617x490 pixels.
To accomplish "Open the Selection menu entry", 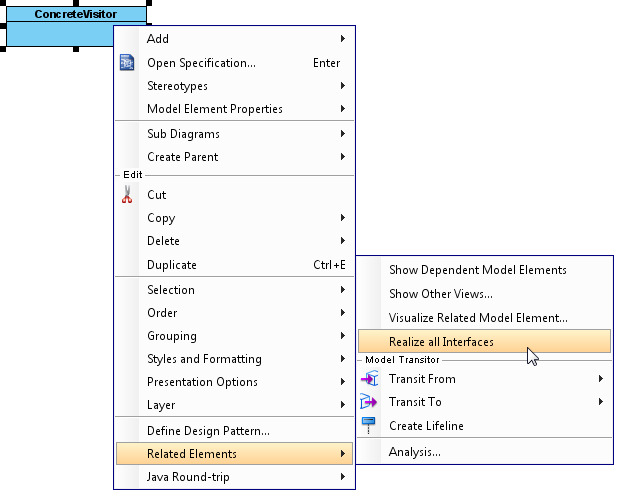I will 235,290.
